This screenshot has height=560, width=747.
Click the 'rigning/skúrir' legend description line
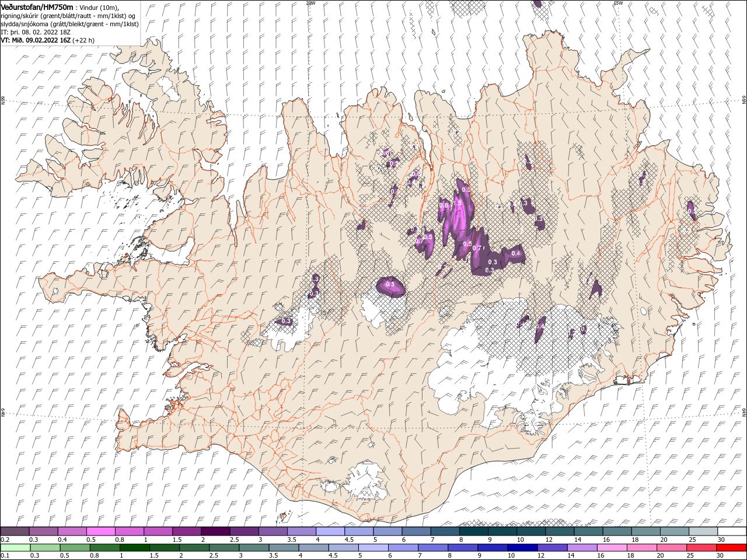[x=68, y=16]
